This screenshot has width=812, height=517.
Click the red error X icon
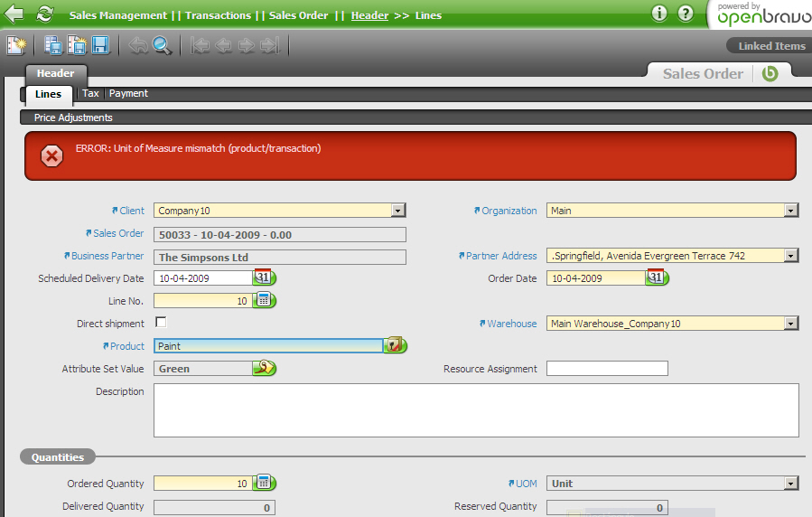pos(51,156)
